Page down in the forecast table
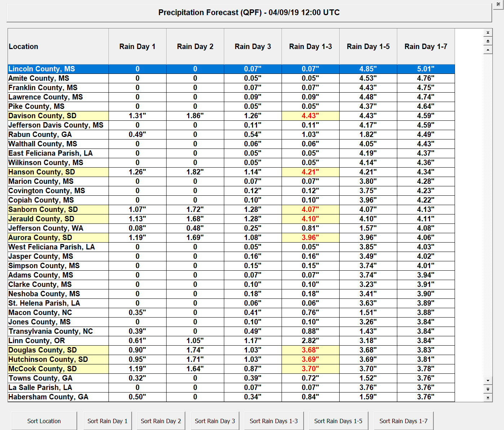504x430 pixels. (x=488, y=389)
